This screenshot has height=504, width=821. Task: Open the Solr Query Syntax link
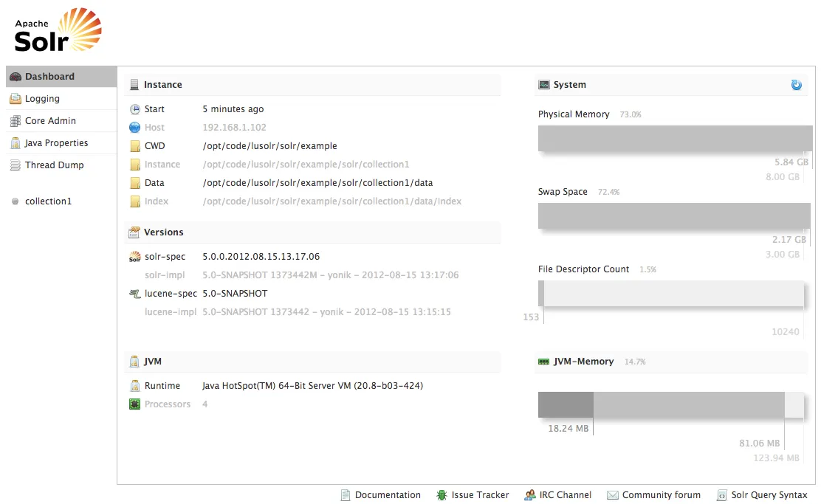pyautogui.click(x=763, y=495)
